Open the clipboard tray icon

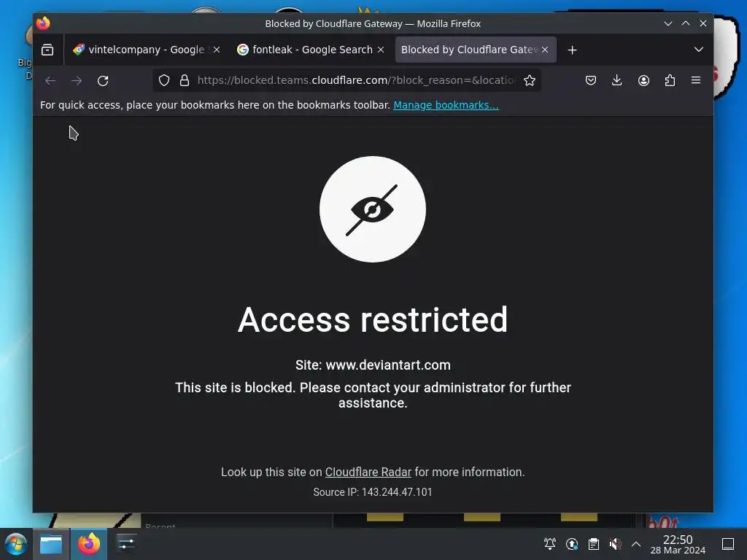coord(594,544)
